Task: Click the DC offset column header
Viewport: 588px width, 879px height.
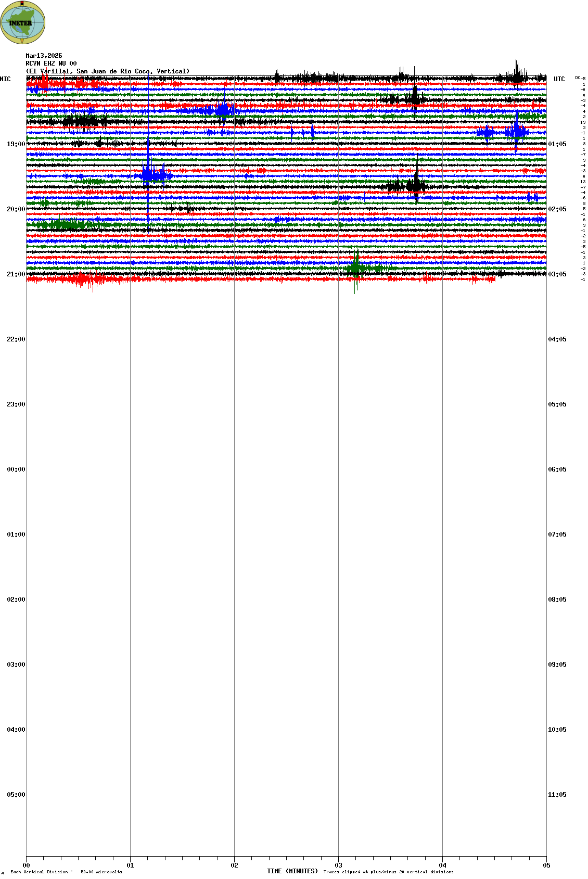Action: click(x=580, y=78)
